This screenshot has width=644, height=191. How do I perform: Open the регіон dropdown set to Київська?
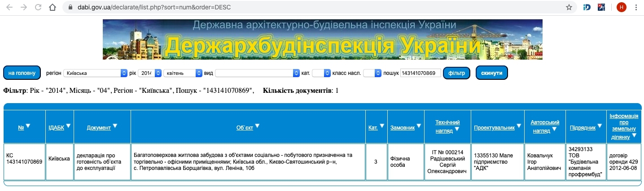tap(96, 73)
